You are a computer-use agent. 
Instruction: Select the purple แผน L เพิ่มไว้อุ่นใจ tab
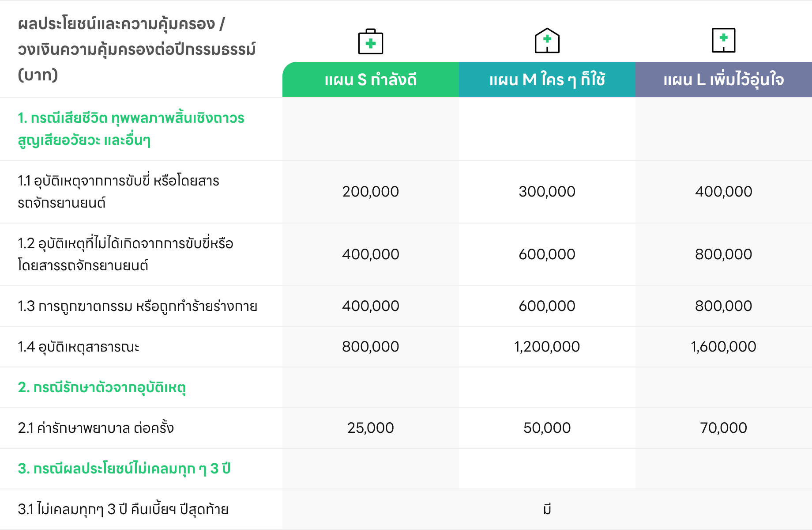(x=723, y=80)
